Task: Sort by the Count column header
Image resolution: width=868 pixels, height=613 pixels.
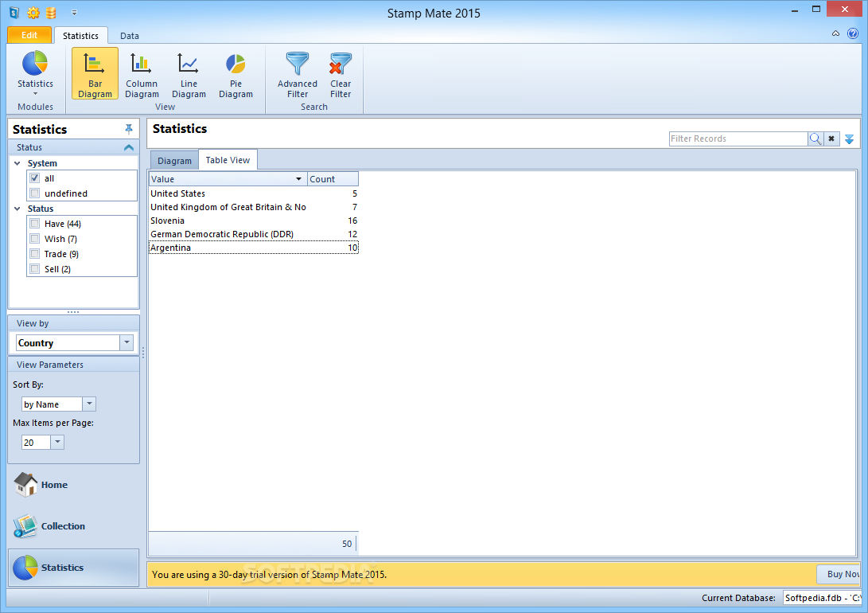Action: click(x=333, y=179)
